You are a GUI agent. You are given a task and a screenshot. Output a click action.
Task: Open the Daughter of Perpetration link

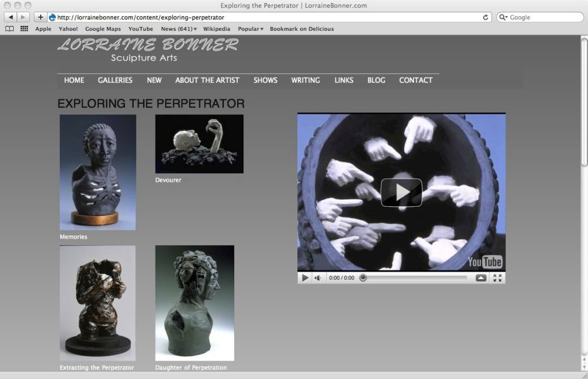coord(191,368)
